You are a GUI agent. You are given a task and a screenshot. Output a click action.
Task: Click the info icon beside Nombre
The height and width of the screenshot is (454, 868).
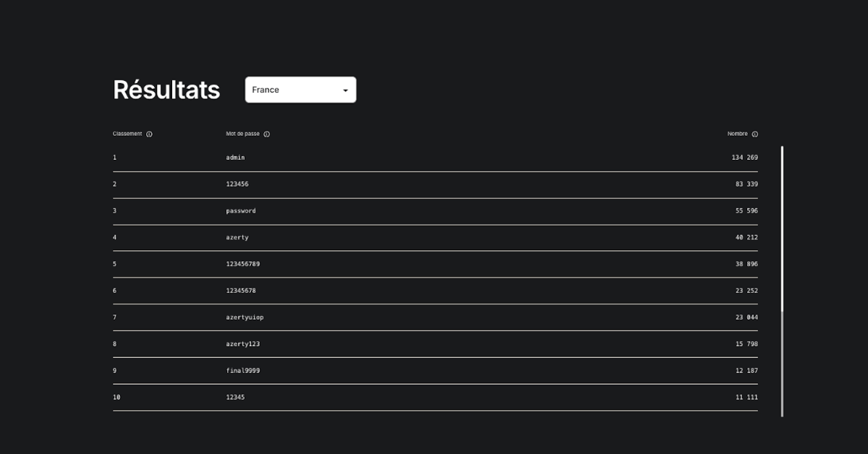pos(754,134)
